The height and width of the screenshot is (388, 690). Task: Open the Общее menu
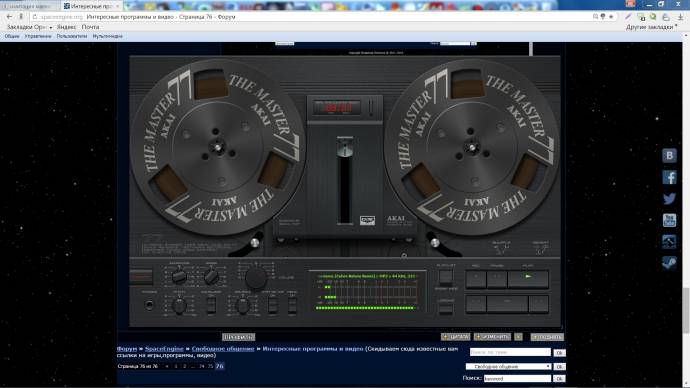click(x=12, y=36)
